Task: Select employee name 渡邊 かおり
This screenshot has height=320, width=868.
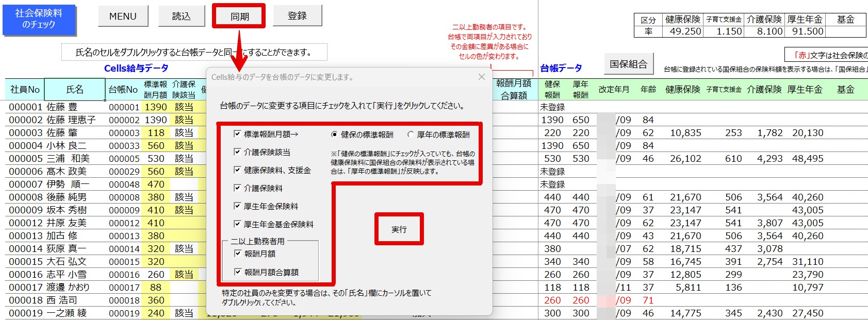Action: coord(68,288)
